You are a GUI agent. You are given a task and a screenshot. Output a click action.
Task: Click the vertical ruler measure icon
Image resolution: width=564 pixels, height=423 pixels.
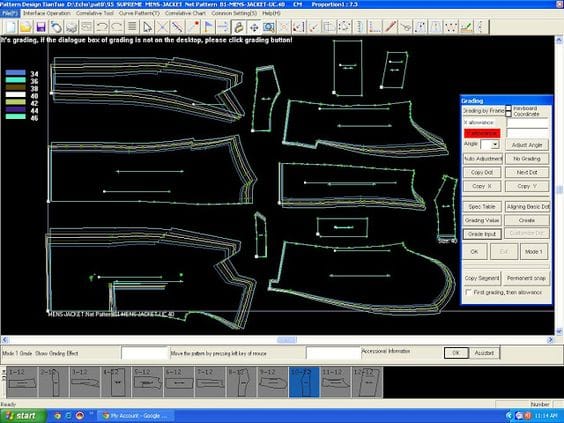(x=360, y=27)
